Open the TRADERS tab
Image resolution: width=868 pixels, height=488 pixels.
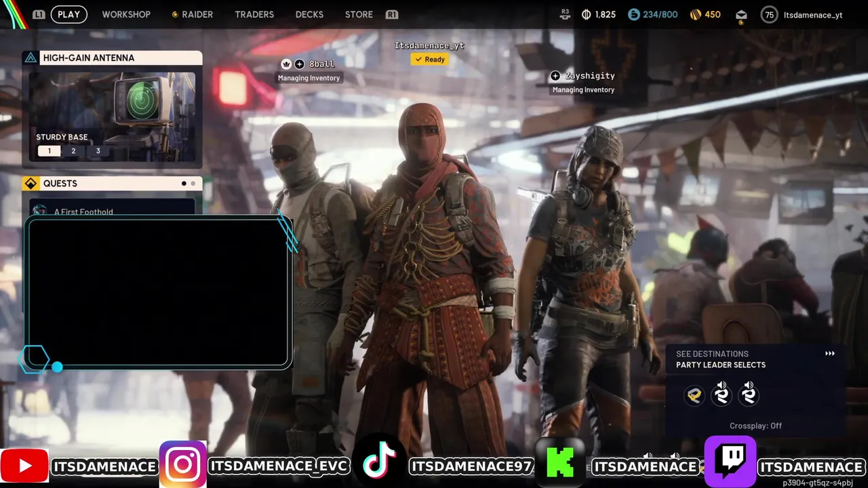[x=254, y=14]
